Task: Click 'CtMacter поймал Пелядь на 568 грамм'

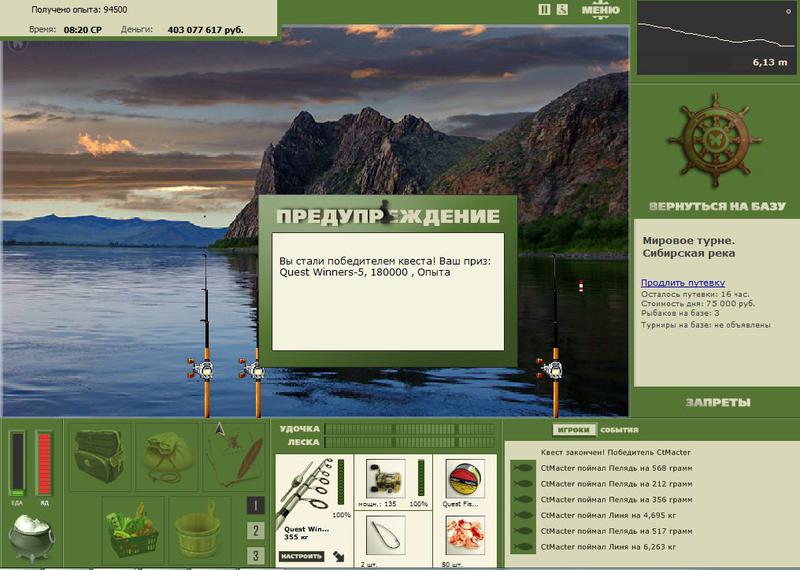Action: 616,468
